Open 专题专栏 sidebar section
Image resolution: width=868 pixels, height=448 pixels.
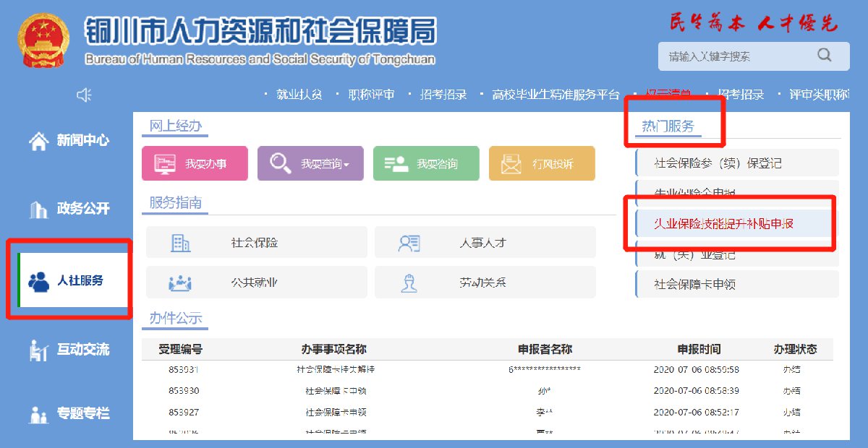69,414
